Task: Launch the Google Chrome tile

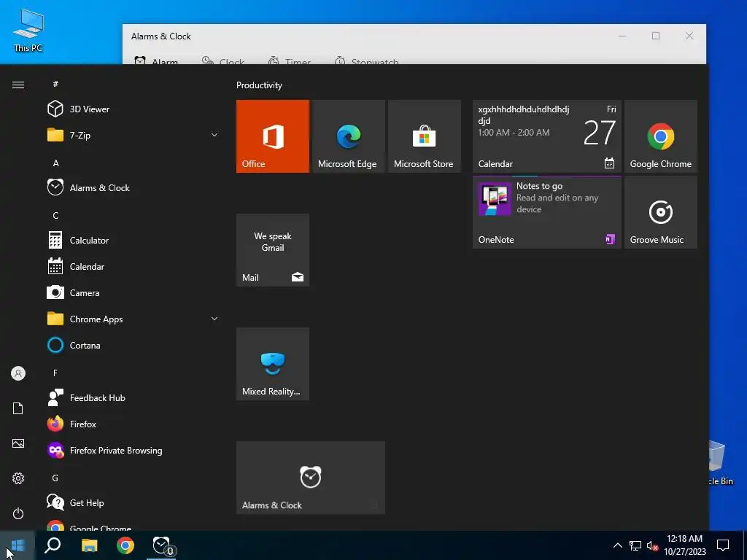Action: [661, 136]
